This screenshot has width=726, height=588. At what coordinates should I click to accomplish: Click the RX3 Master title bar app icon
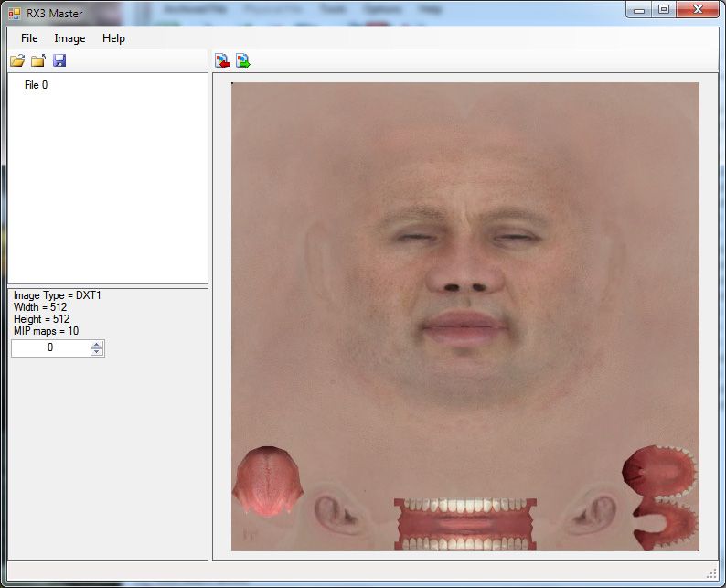click(x=15, y=13)
